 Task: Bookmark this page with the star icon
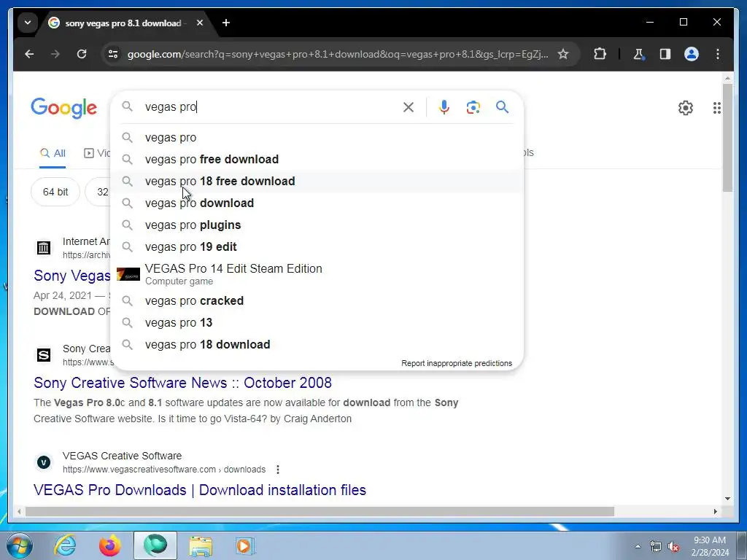tap(563, 54)
